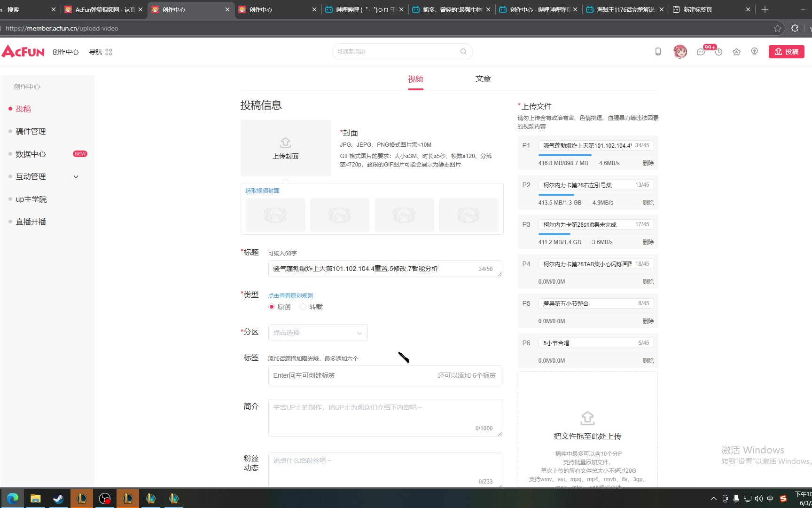Delete the P1 uploading file
The height and width of the screenshot is (508, 812).
click(x=648, y=163)
